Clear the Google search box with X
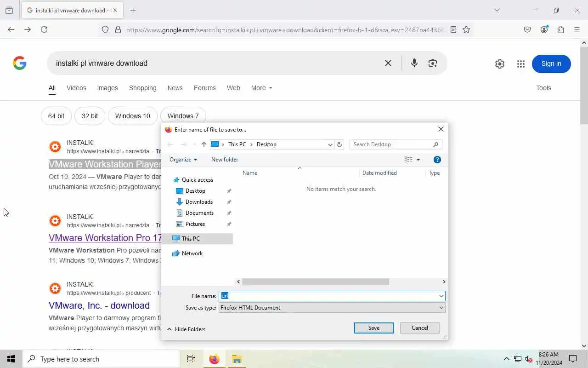588x368 pixels. (x=388, y=63)
